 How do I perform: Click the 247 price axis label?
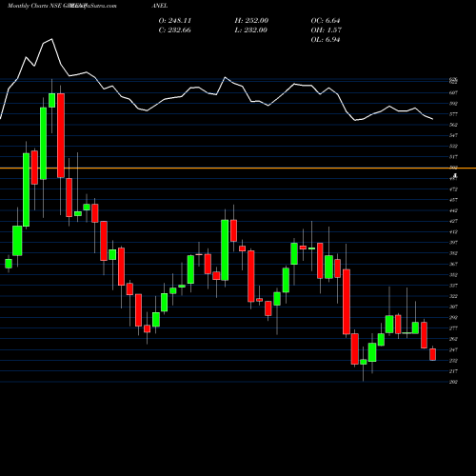(453, 349)
